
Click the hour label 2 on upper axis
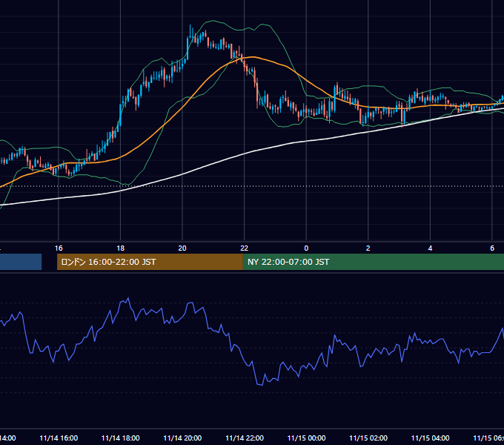pos(368,248)
